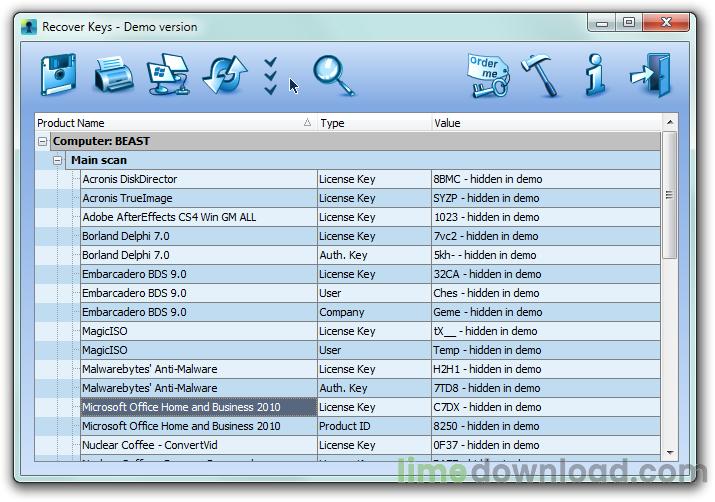Click the Order me key icon
This screenshot has width=715, height=502.
pos(488,76)
